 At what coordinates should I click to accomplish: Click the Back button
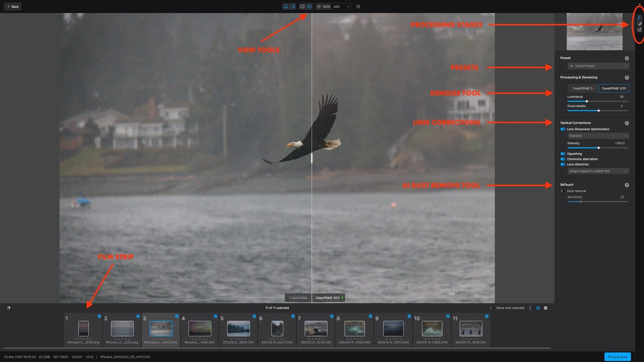[x=12, y=6]
